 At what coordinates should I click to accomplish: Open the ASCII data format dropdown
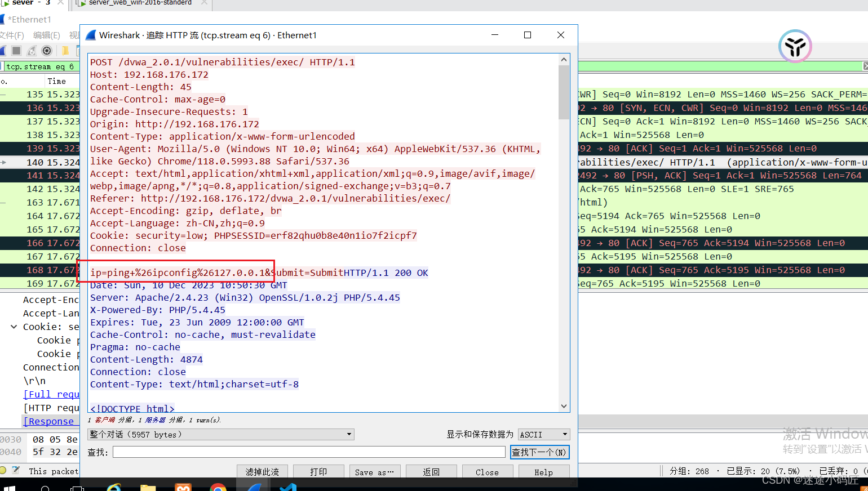[x=544, y=434]
